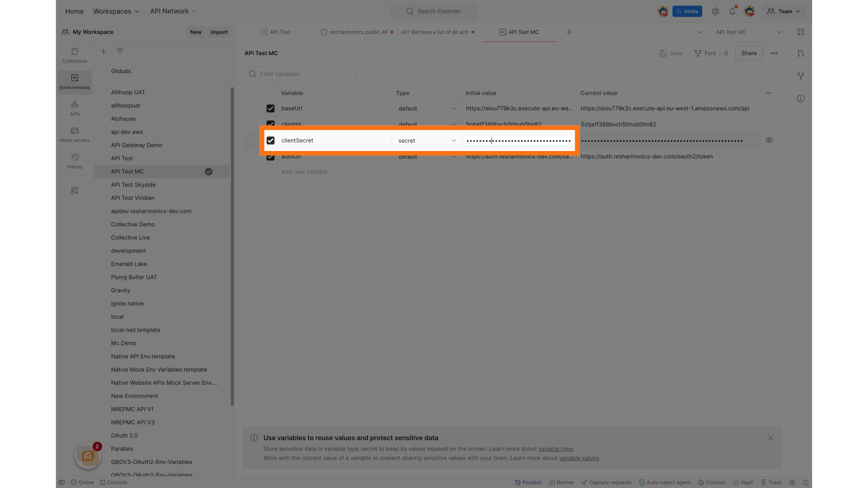Switch to the res:harmonics public API tab
This screenshot has width=868, height=488.
pyautogui.click(x=357, y=32)
